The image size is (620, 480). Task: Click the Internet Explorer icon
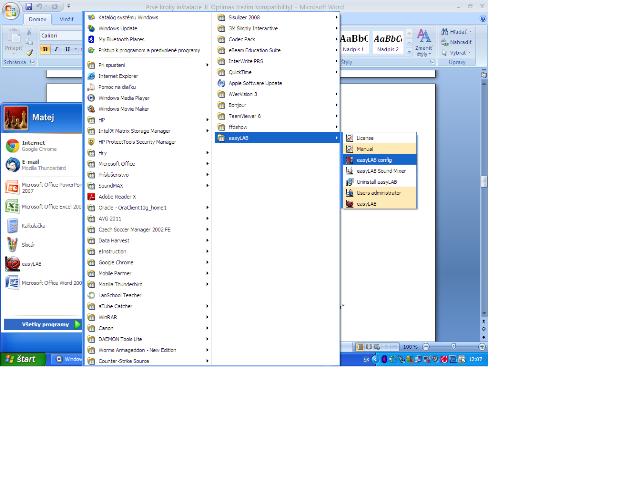click(x=91, y=76)
